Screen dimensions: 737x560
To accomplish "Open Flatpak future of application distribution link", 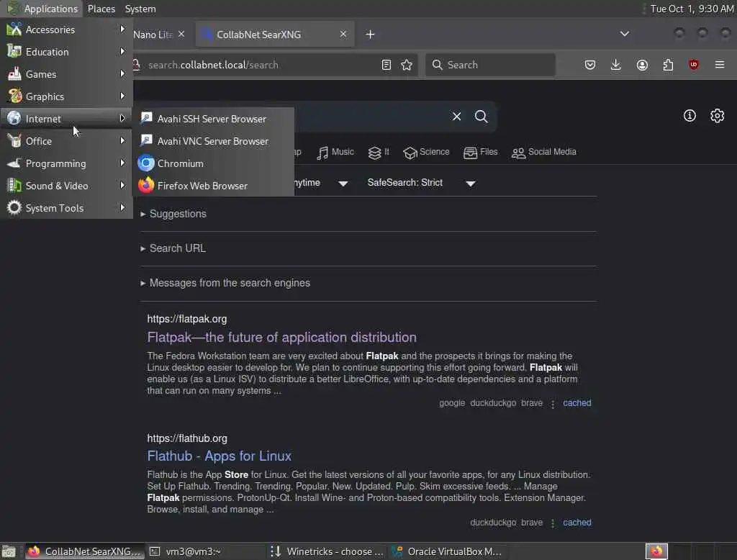I will [281, 337].
